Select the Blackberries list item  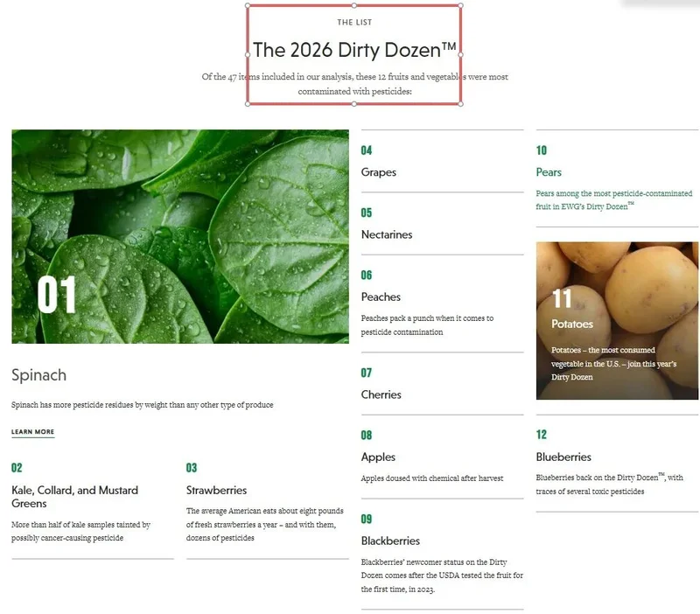pyautogui.click(x=390, y=541)
